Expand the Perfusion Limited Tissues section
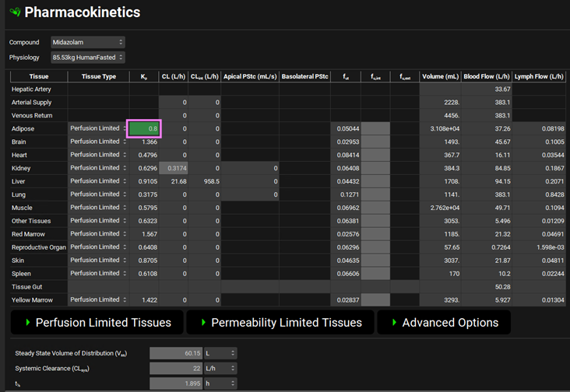This screenshot has height=392, width=570. pos(97,322)
